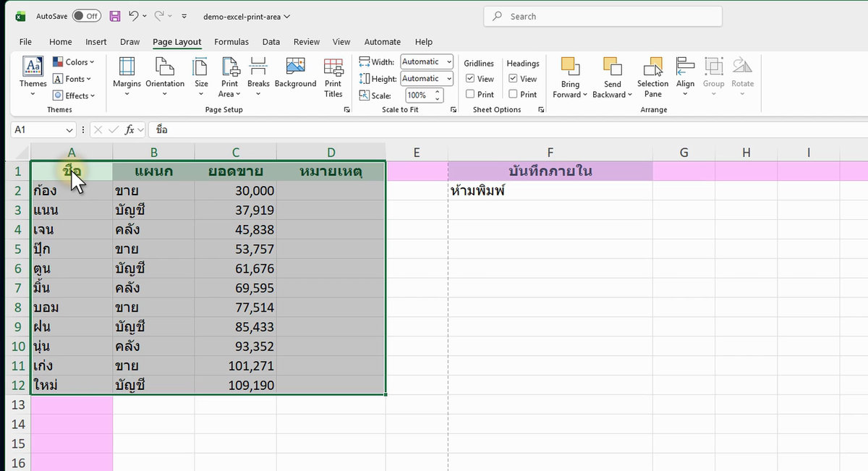Click the formula bar Enter checkmark

[114, 130]
